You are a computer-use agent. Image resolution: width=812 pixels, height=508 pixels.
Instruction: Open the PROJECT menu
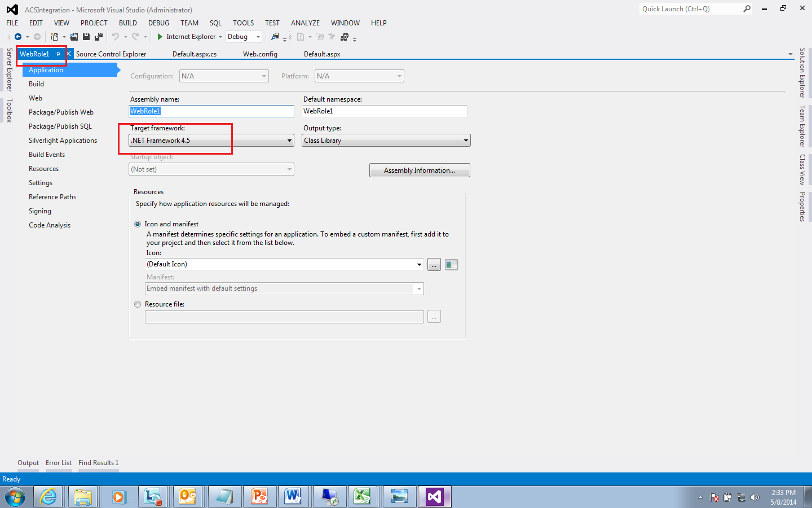click(94, 23)
